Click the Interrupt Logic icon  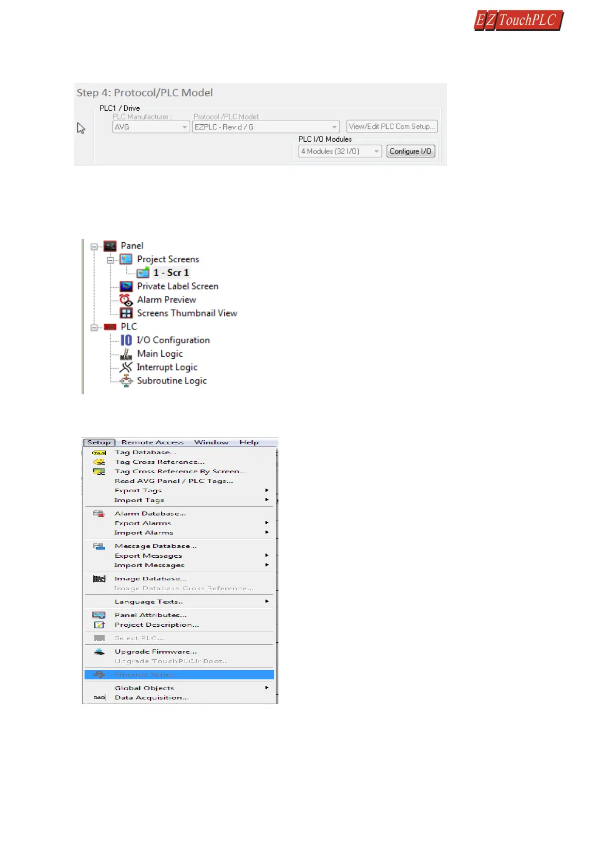point(126,367)
